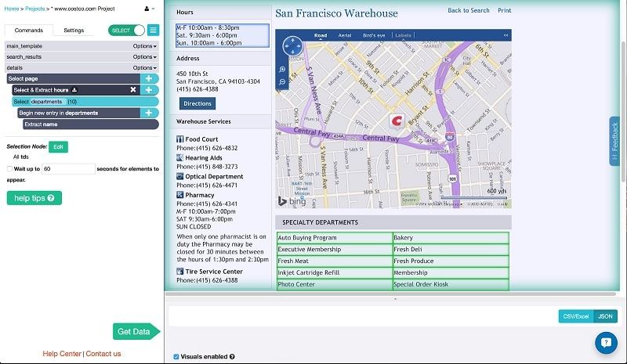627x364 pixels.
Task: Open the hamburger menu button
Action: coord(153,30)
